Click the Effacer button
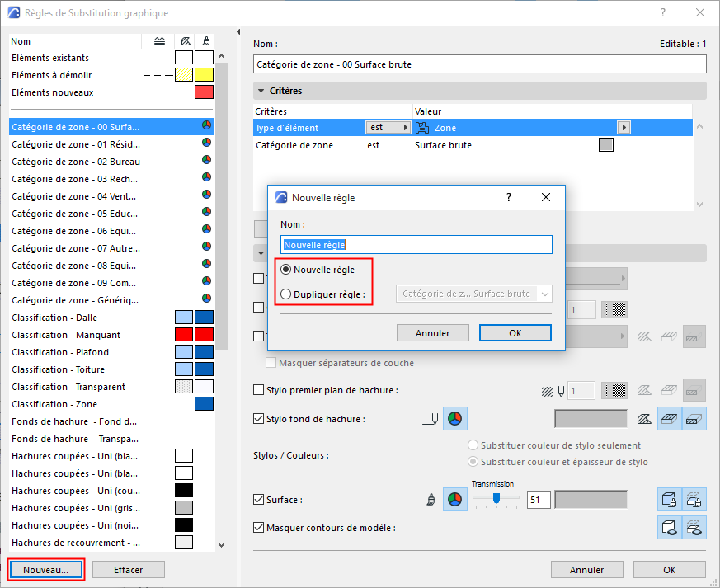The width and height of the screenshot is (720, 588). pyautogui.click(x=129, y=570)
